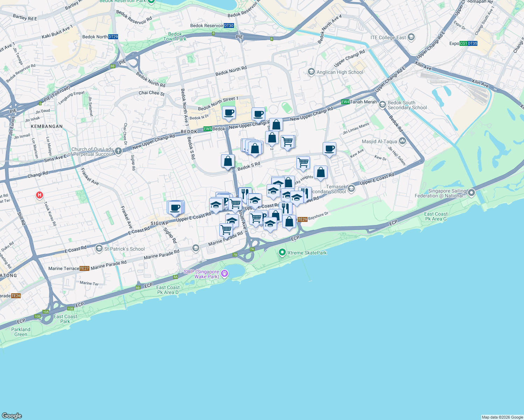Click the ITE College East school icon
524x420 pixels.
tap(411, 37)
